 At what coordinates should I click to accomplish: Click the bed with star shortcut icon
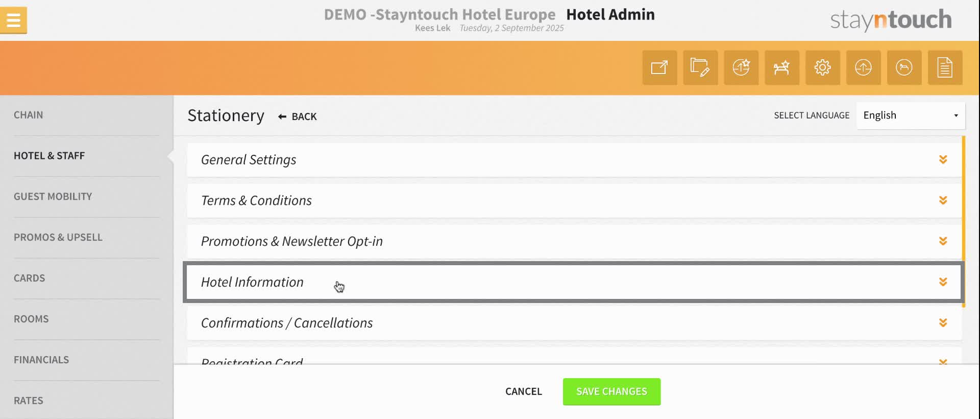[782, 67]
